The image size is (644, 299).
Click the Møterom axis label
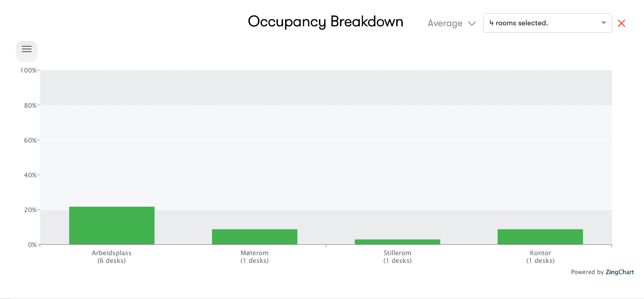click(255, 253)
